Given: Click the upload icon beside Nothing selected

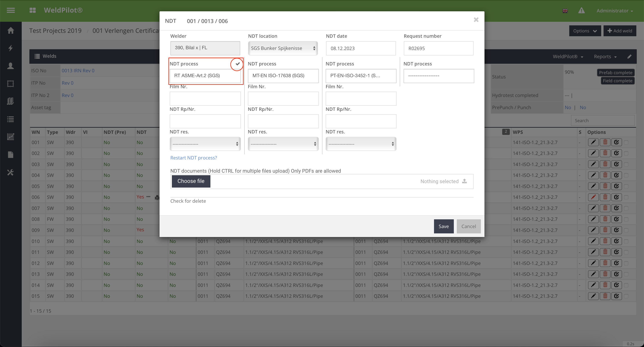Looking at the screenshot, I should (x=464, y=181).
